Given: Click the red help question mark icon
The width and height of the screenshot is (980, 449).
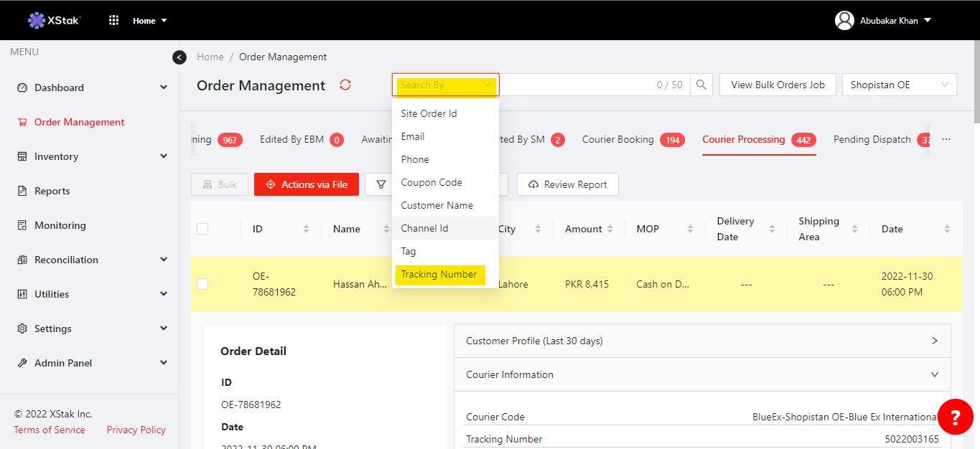Looking at the screenshot, I should (955, 417).
